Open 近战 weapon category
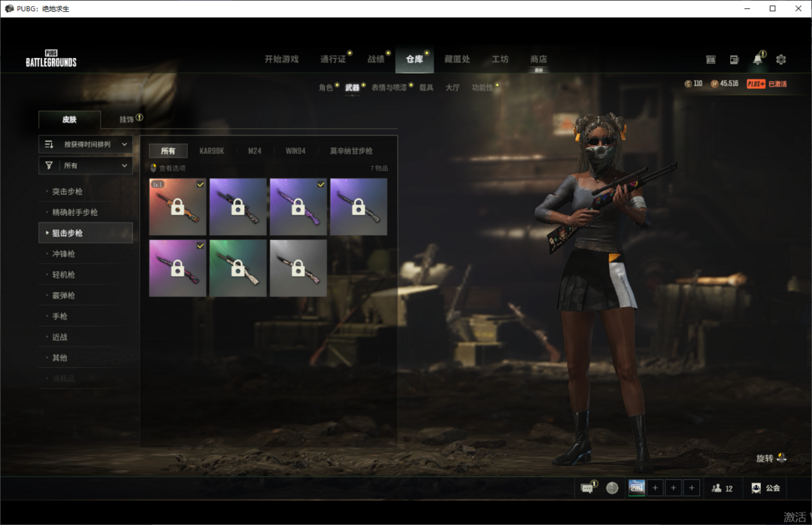The height and width of the screenshot is (525, 812). 86,336
